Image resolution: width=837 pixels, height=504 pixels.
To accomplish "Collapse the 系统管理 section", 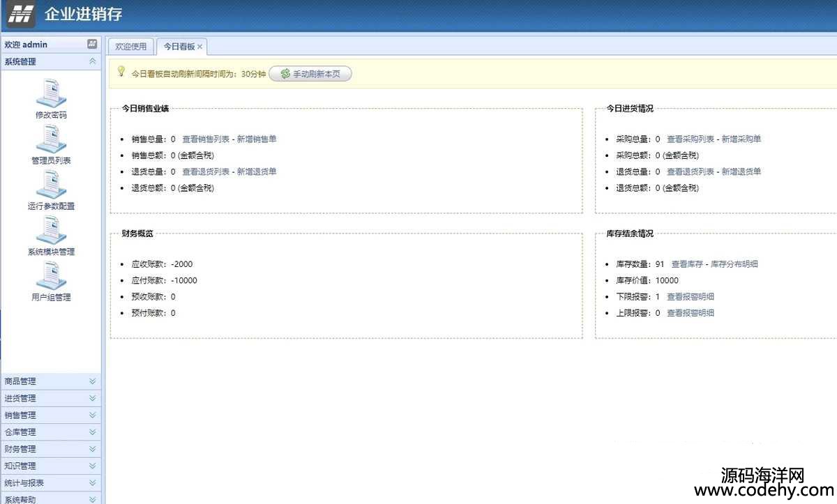I will coord(92,61).
